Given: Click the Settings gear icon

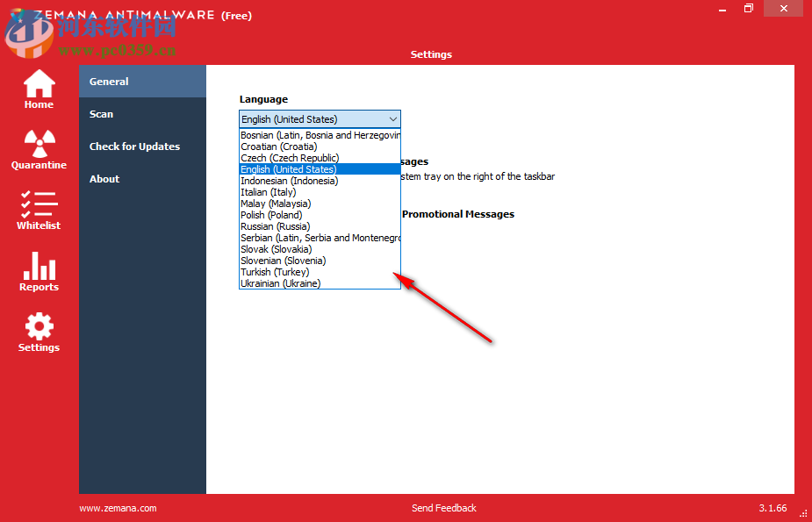Looking at the screenshot, I should point(39,328).
